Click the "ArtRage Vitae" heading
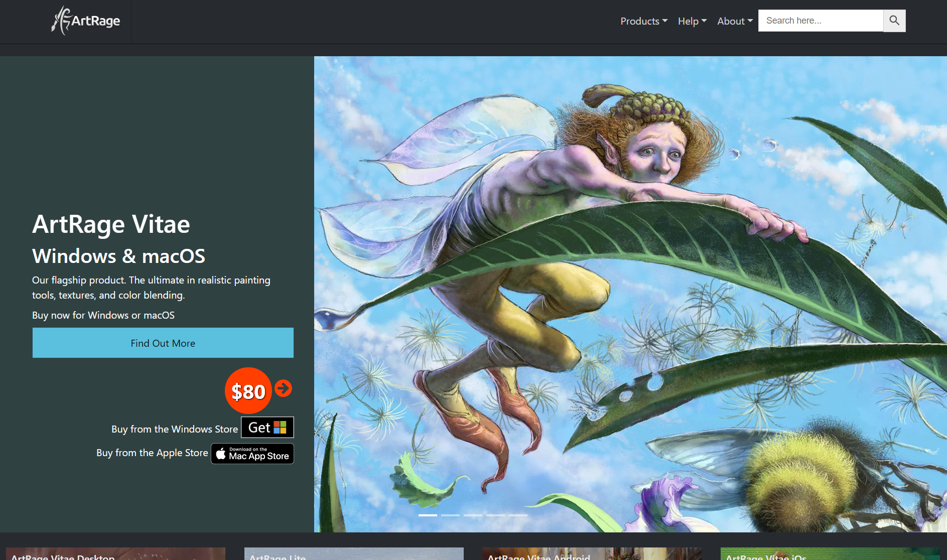Viewport: 947px width, 560px height. [111, 224]
